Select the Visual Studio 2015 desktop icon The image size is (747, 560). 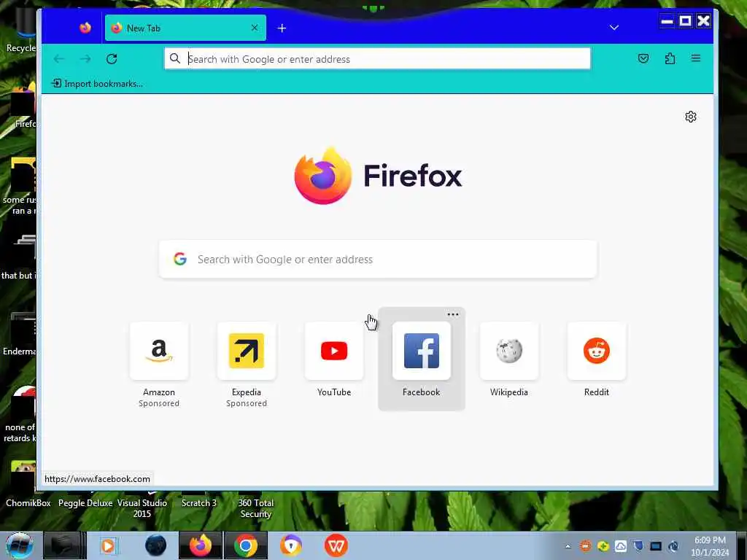142,507
